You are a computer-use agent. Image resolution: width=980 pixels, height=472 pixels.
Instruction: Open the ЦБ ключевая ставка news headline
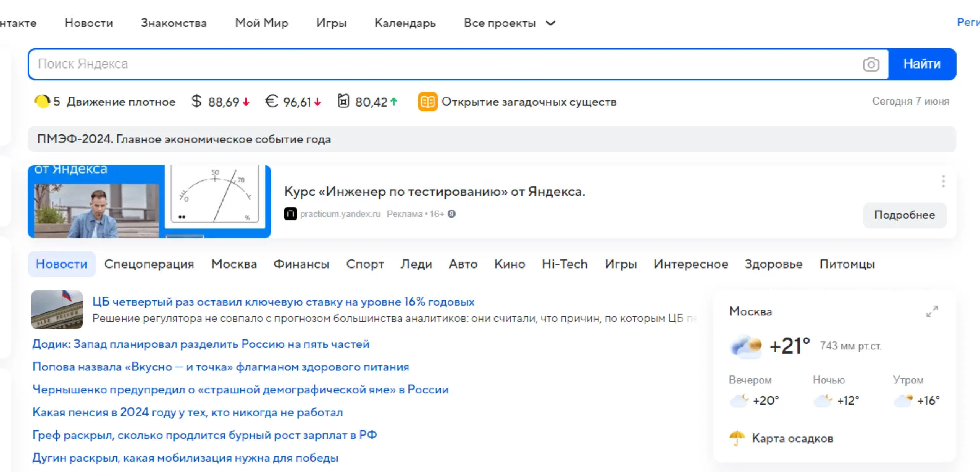[x=283, y=302]
